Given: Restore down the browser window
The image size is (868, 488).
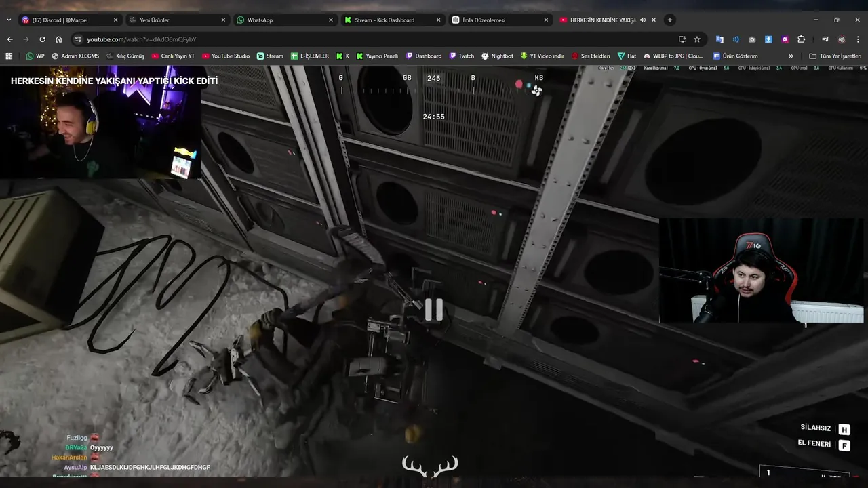Looking at the screenshot, I should point(837,20).
